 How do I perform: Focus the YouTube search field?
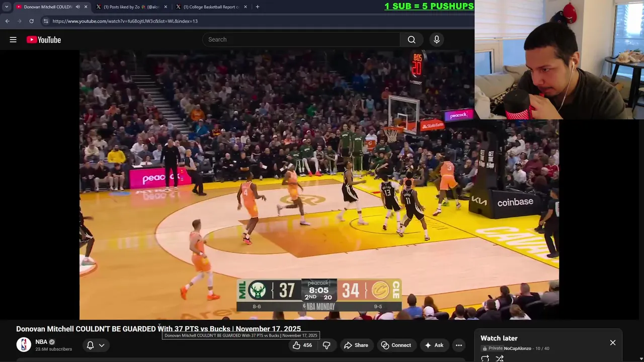tap(301, 40)
